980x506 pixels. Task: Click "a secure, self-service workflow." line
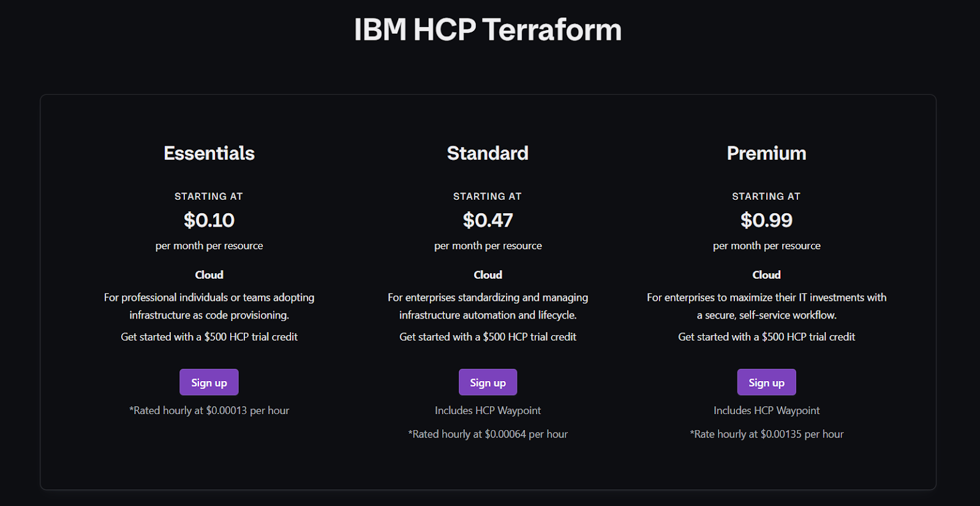(766, 315)
